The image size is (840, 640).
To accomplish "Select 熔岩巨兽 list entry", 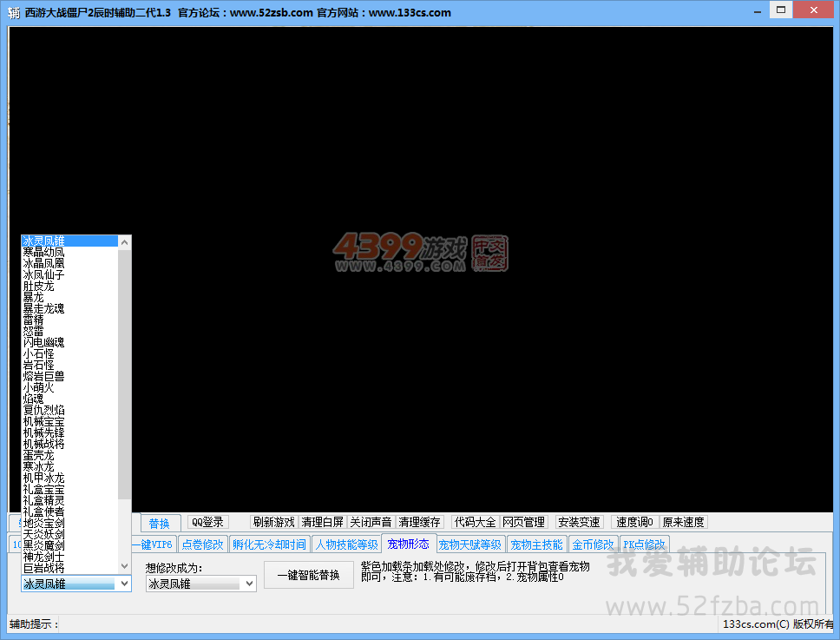I will coord(69,376).
